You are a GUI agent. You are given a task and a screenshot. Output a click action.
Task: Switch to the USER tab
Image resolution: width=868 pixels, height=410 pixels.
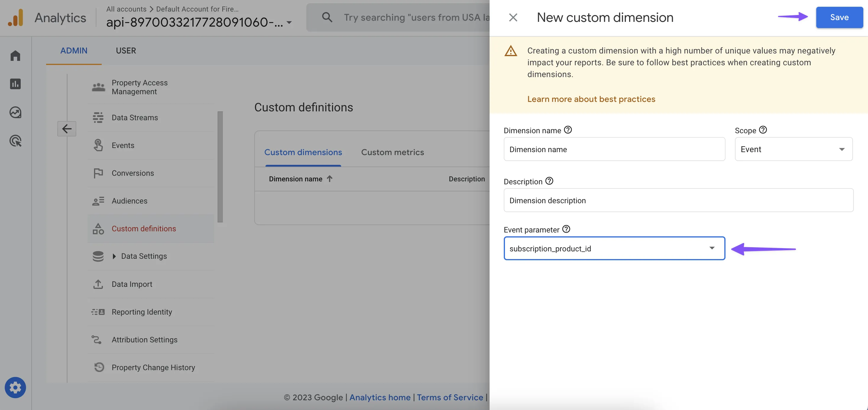point(126,51)
